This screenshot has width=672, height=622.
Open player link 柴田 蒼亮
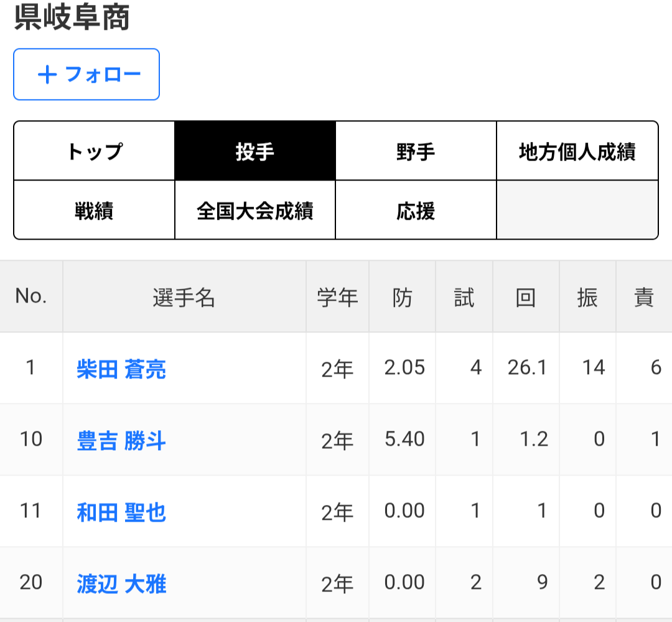pyautogui.click(x=121, y=369)
